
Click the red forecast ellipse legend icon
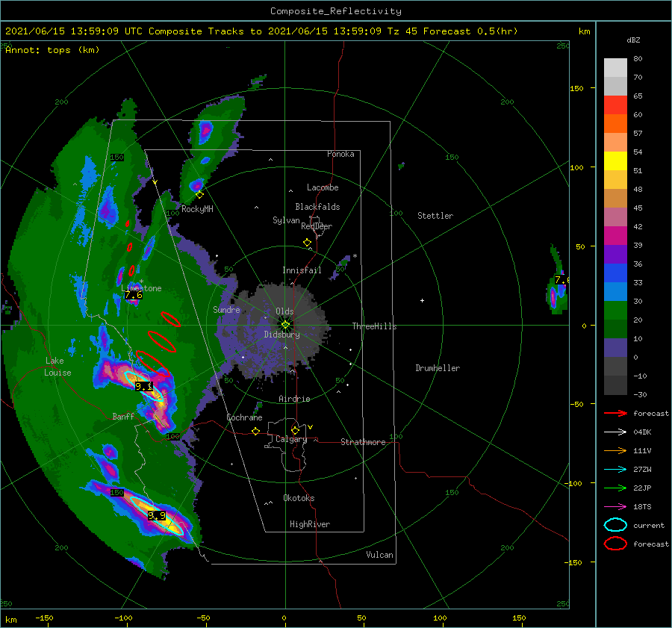click(x=615, y=544)
